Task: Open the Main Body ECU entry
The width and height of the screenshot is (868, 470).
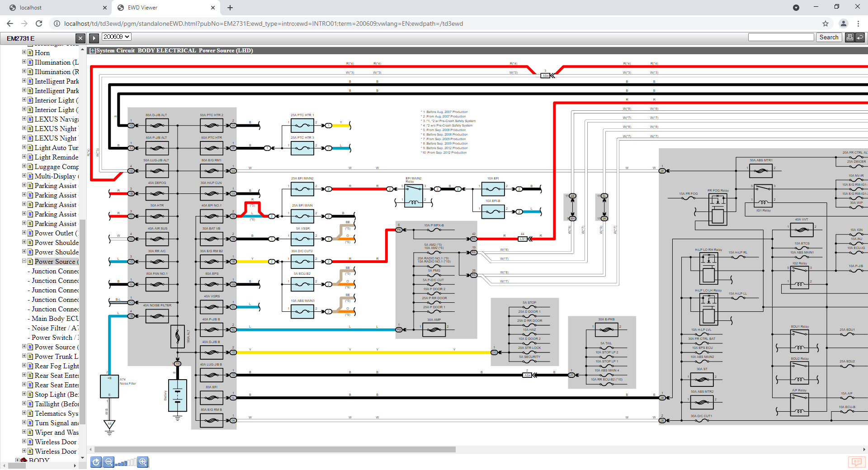Action: pos(55,319)
